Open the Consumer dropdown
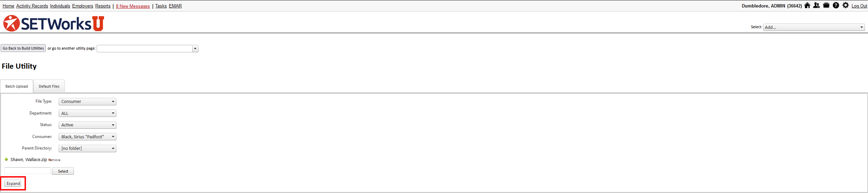868x193 pixels. click(x=88, y=137)
